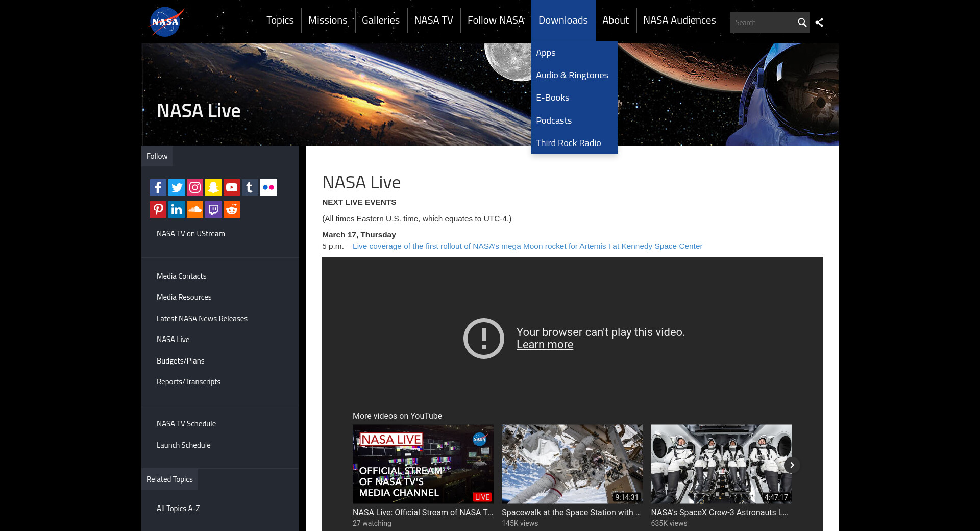Image resolution: width=980 pixels, height=531 pixels.
Task: Open NASA's YouTube channel icon
Action: [x=232, y=187]
